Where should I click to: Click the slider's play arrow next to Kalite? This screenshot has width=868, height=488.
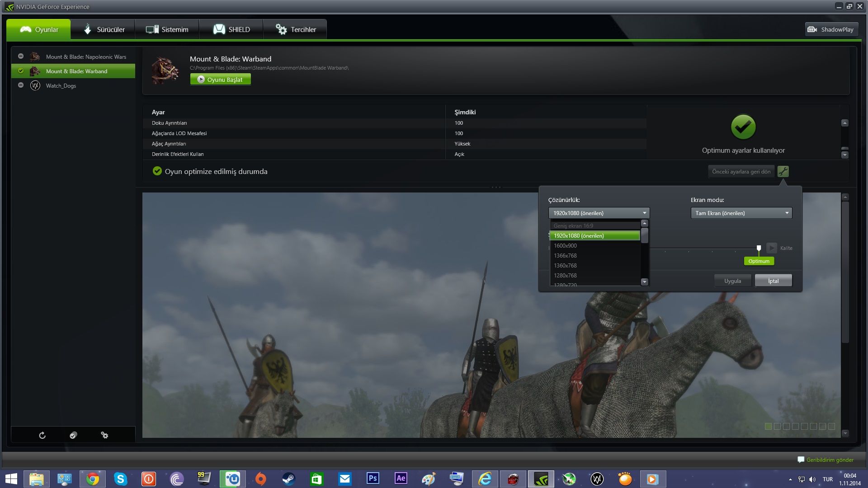[x=772, y=248]
